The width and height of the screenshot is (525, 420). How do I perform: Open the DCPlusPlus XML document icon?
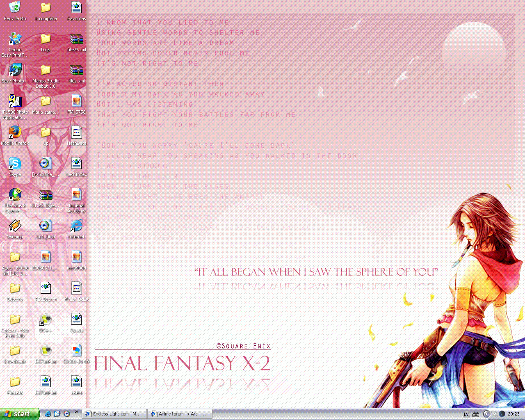[x=46, y=385]
